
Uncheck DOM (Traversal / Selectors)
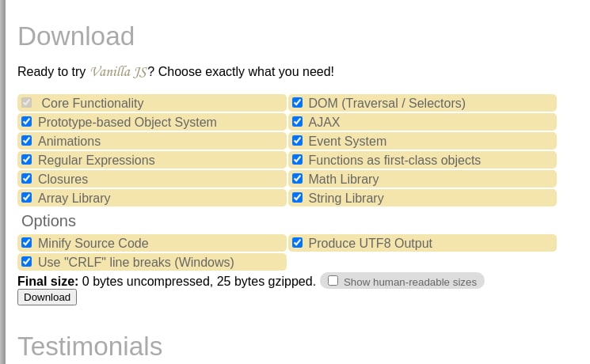tap(297, 103)
